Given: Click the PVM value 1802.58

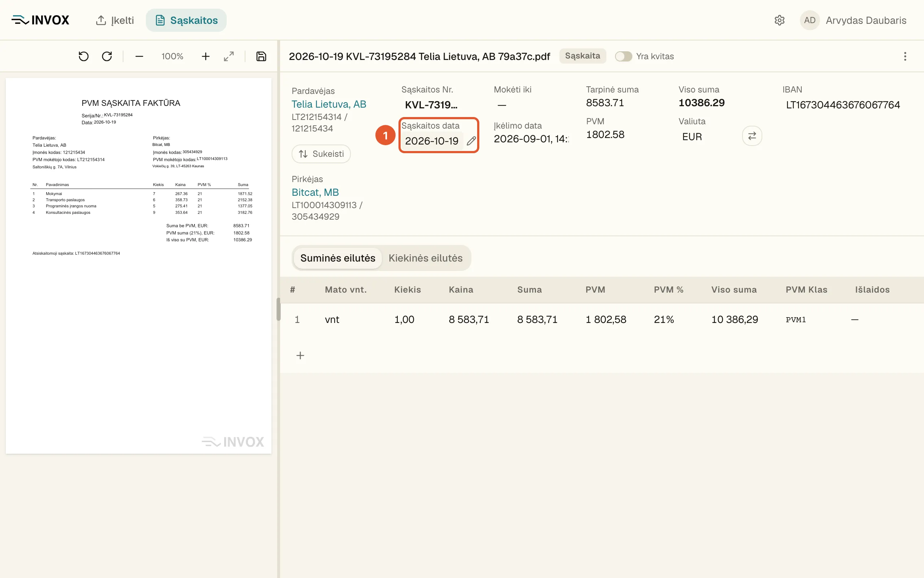Looking at the screenshot, I should click(x=605, y=134).
